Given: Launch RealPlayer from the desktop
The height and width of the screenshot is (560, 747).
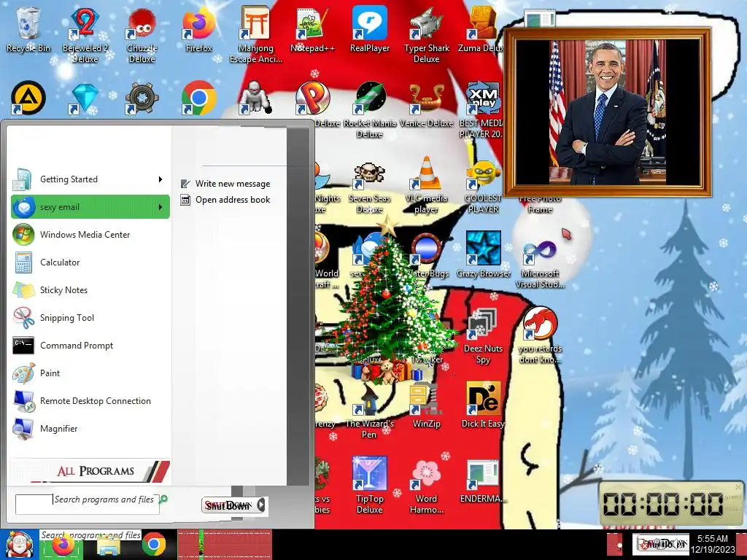Looking at the screenshot, I should [x=370, y=29].
